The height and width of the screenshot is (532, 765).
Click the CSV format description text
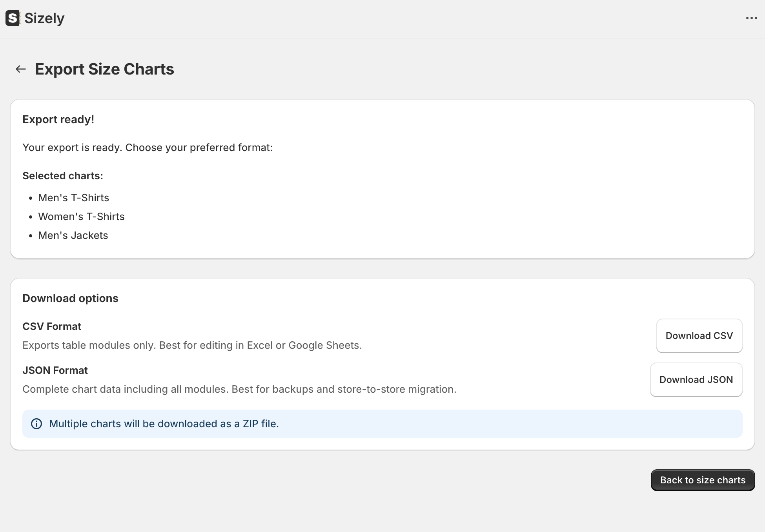[x=192, y=345]
